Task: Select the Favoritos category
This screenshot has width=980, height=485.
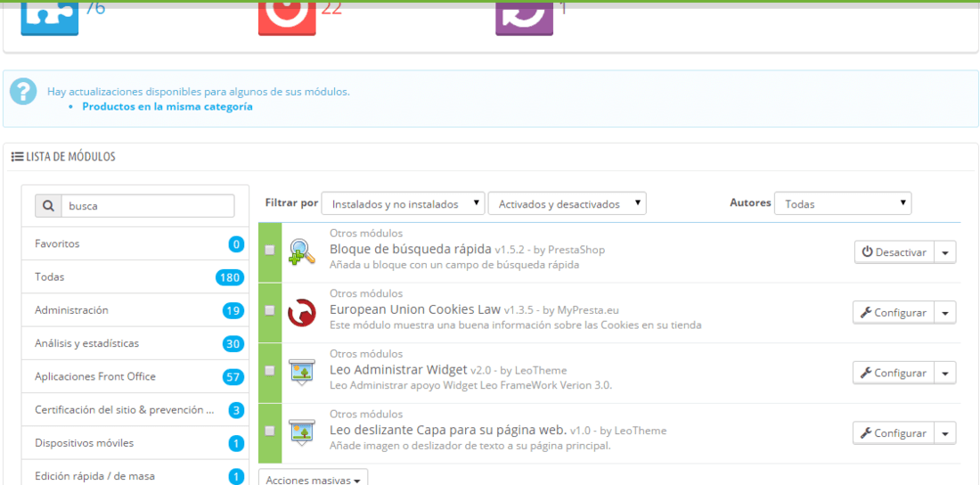Action: click(135, 243)
